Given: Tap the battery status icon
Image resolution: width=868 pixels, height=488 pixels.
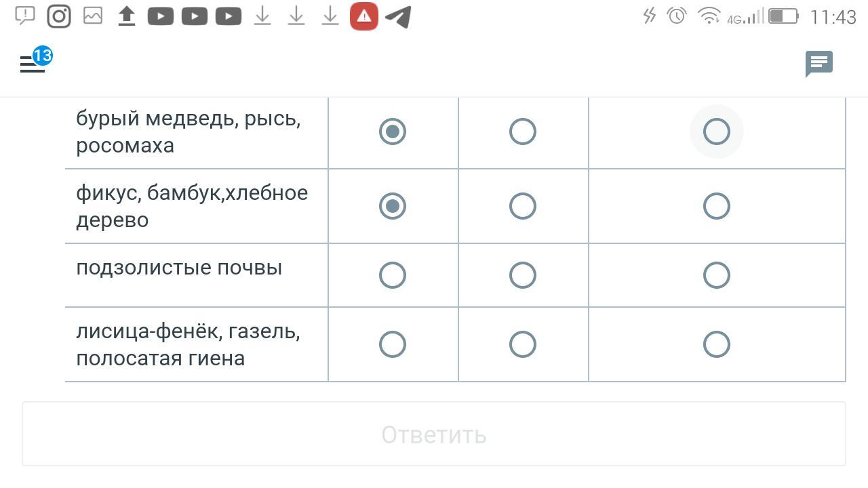Looking at the screenshot, I should pos(783,16).
